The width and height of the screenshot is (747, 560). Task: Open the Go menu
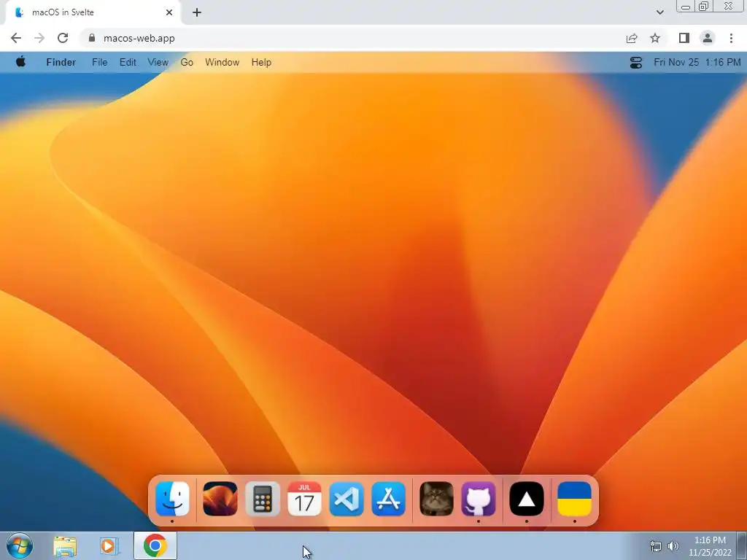click(x=187, y=63)
